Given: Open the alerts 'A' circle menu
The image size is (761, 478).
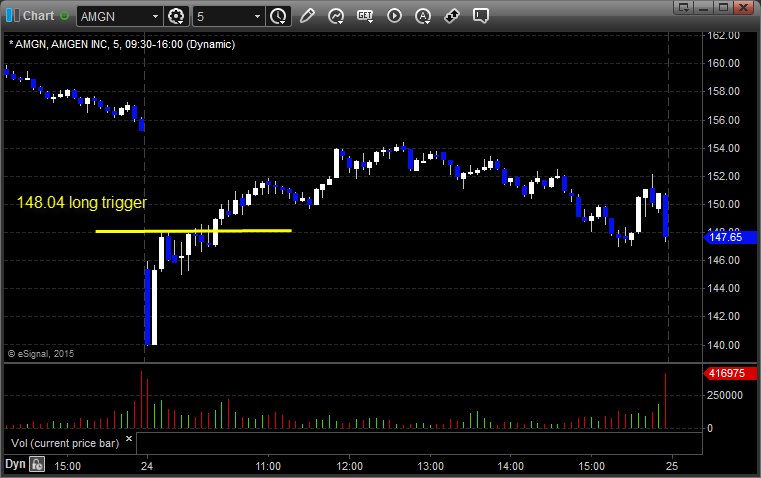Looking at the screenshot, I should coord(423,16).
